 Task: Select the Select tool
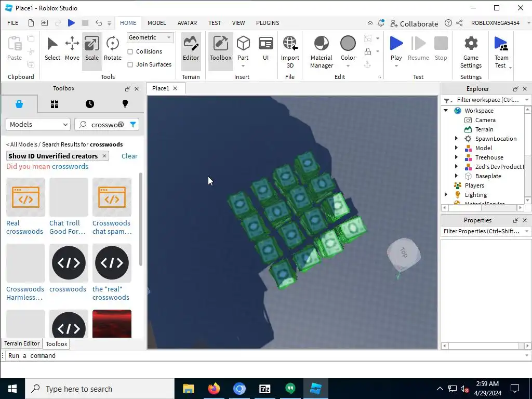[x=52, y=49]
